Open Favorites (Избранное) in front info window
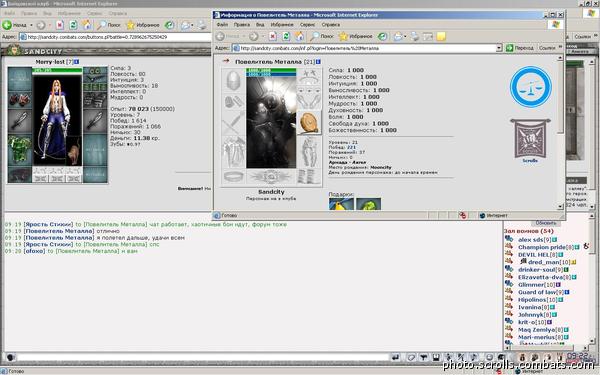The image size is (600, 375). (x=356, y=36)
